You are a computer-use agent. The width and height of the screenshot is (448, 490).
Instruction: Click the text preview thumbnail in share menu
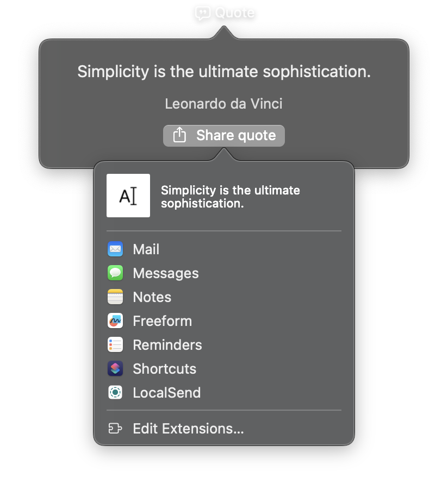128,196
